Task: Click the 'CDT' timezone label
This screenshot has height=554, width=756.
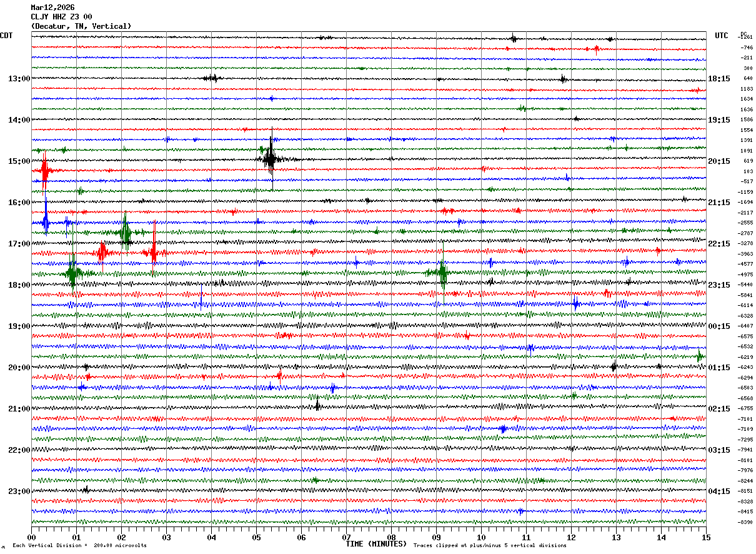Action: point(6,36)
